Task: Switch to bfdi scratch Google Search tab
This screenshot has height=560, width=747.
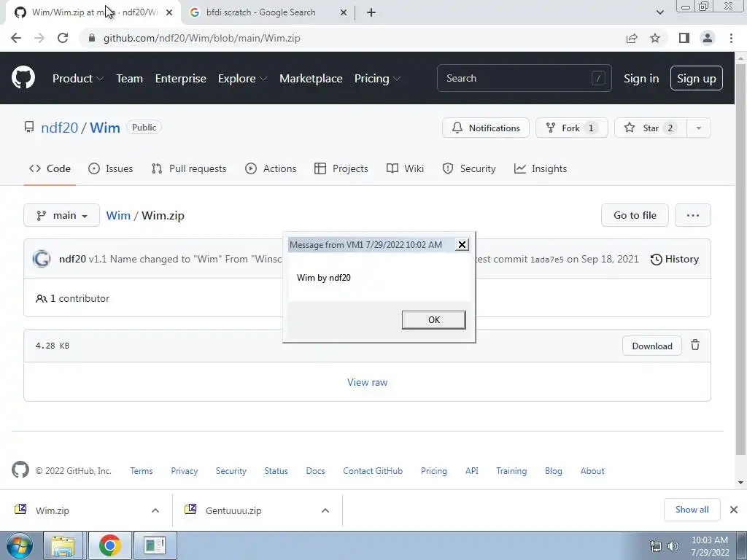Action: [268, 13]
